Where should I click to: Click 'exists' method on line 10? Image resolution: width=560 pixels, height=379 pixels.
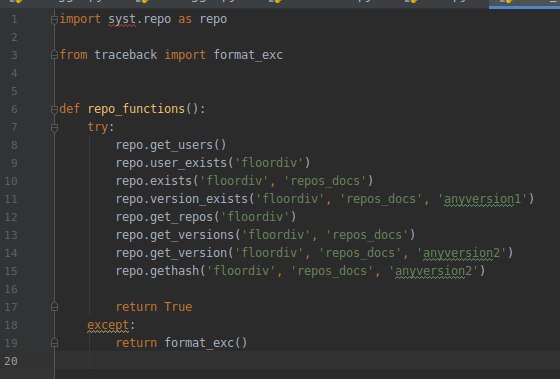point(171,181)
